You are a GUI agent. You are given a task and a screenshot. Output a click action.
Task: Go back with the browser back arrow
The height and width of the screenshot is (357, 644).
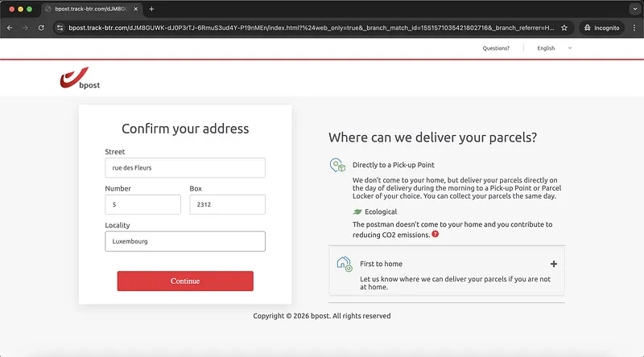pyautogui.click(x=10, y=27)
